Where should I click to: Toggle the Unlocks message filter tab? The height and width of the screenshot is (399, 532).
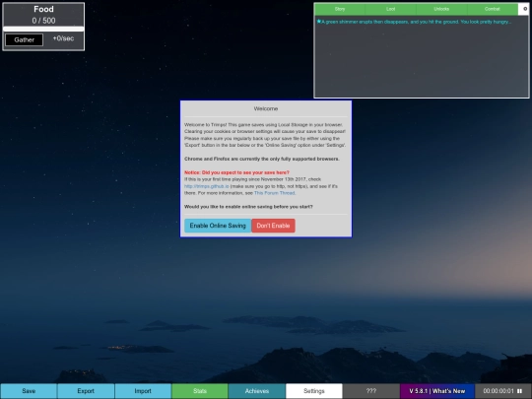click(x=441, y=9)
